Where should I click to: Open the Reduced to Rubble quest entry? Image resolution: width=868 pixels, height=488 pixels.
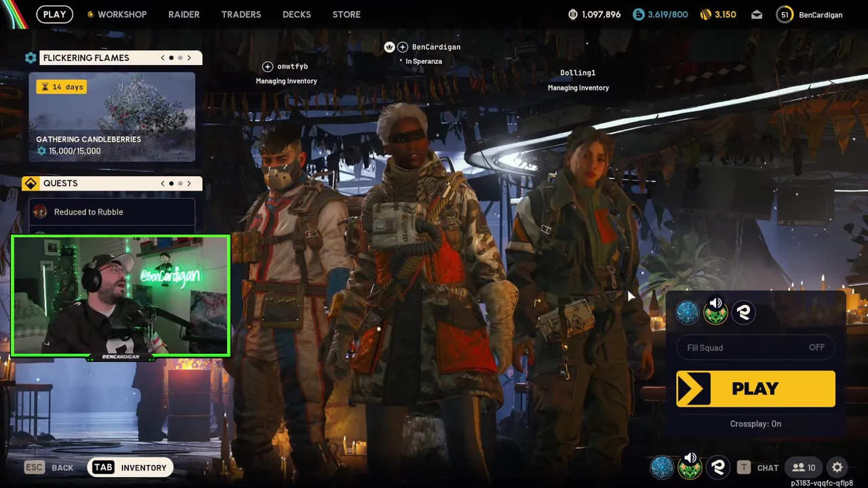pos(112,212)
